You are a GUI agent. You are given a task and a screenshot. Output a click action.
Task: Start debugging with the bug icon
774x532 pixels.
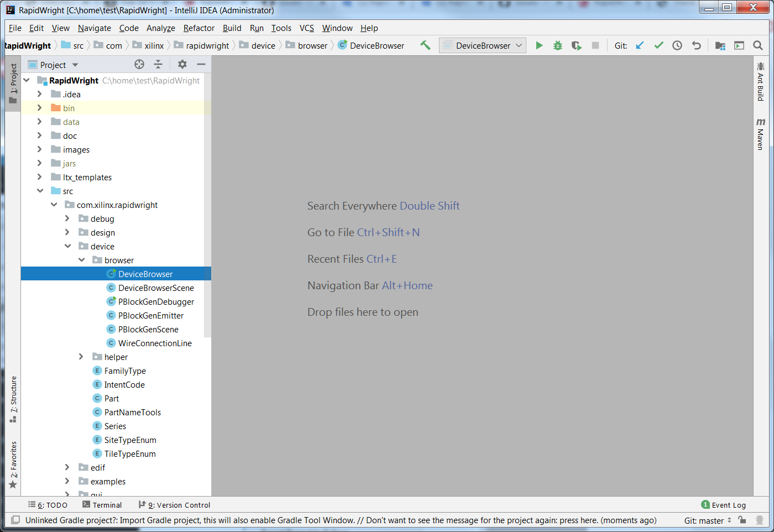tap(558, 45)
